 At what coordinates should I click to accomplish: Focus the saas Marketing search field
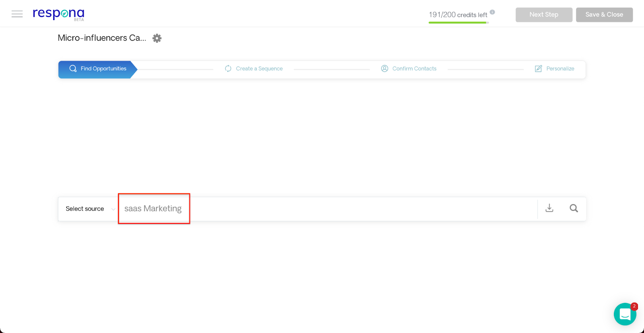pyautogui.click(x=328, y=209)
